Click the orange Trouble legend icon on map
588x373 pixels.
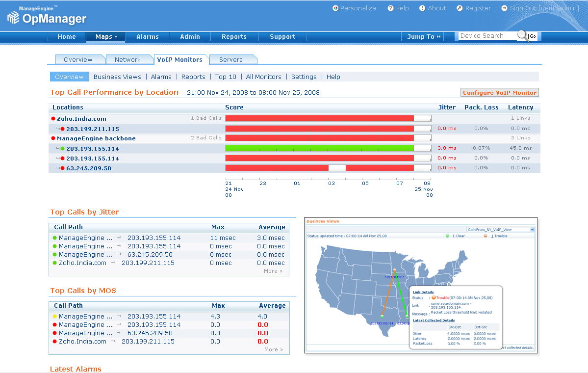click(x=486, y=236)
